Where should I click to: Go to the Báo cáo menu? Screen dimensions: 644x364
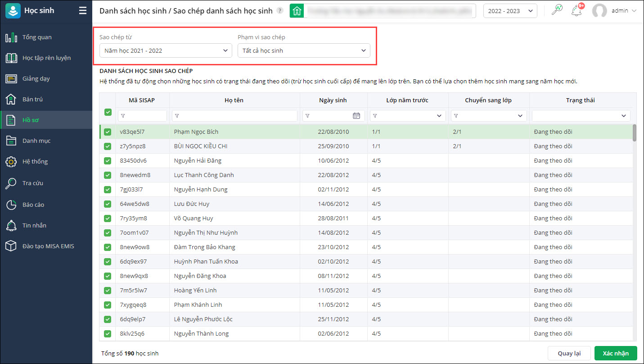tap(46, 205)
